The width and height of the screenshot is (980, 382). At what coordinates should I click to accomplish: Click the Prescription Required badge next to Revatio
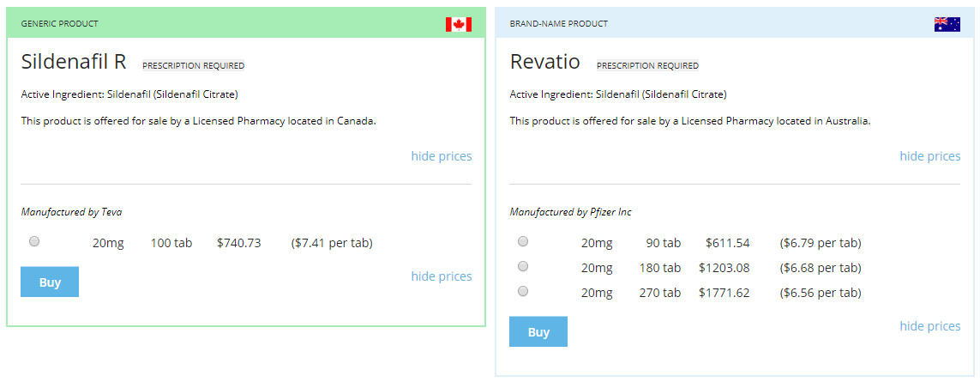click(x=647, y=66)
